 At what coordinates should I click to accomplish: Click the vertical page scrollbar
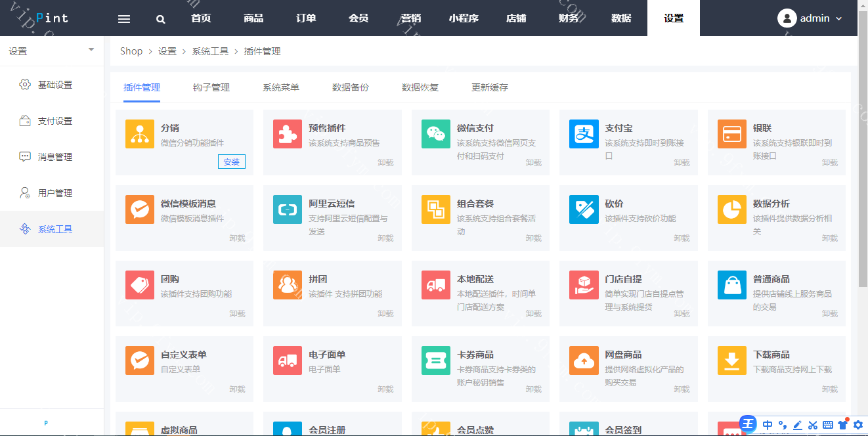click(x=863, y=164)
